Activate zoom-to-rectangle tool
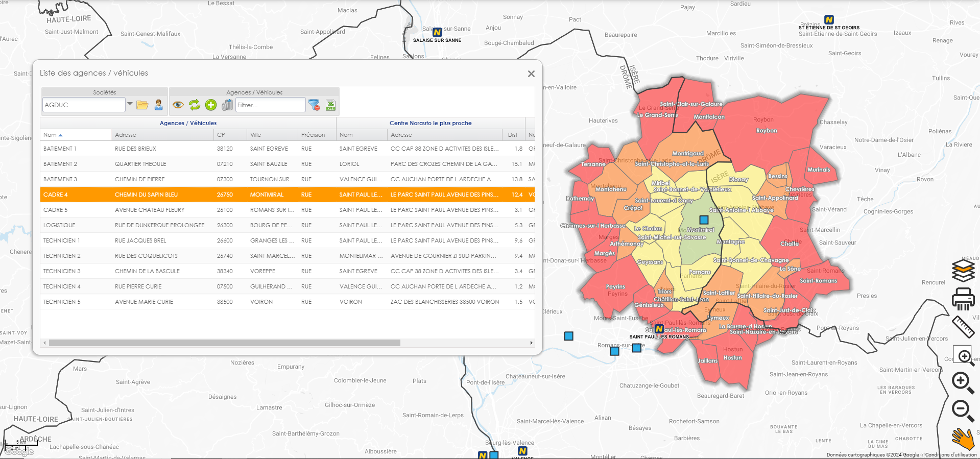The height and width of the screenshot is (459, 980). point(964,355)
